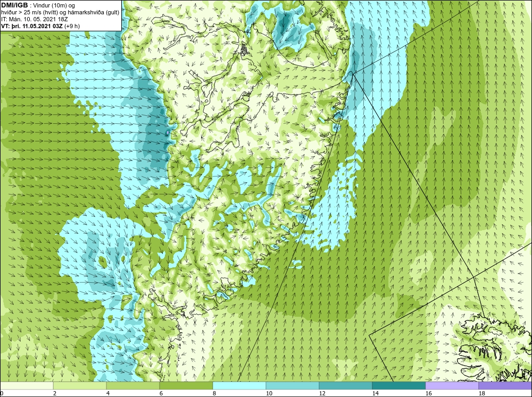Click the 2–4 m/s light green swatch

coord(80,385)
